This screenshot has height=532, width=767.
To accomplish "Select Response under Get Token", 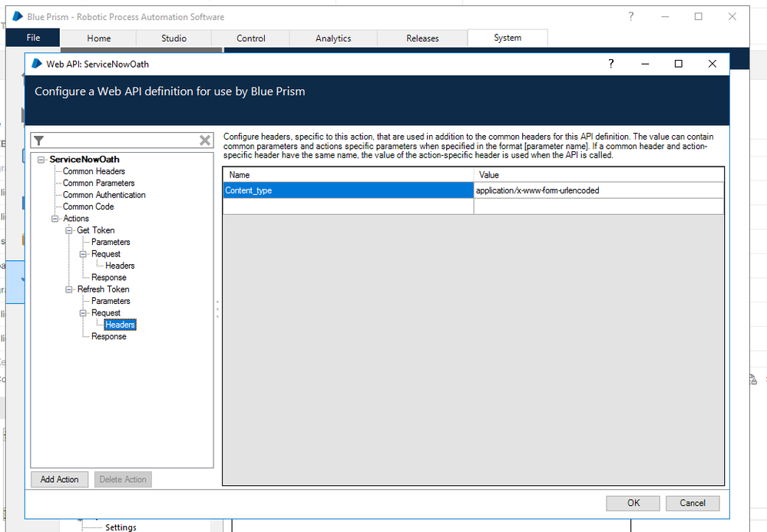I will pos(108,277).
